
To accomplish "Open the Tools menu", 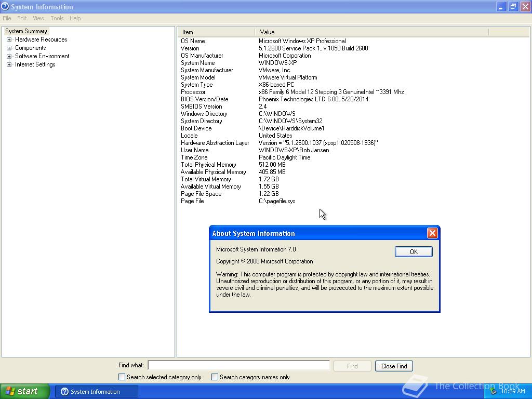I will [x=57, y=18].
